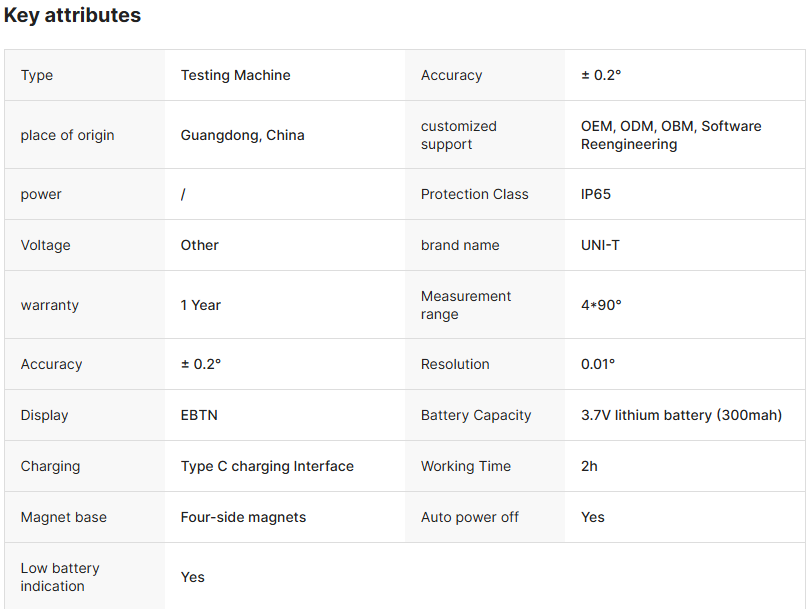
Task: Select the 0.01° resolution value
Action: point(598,364)
